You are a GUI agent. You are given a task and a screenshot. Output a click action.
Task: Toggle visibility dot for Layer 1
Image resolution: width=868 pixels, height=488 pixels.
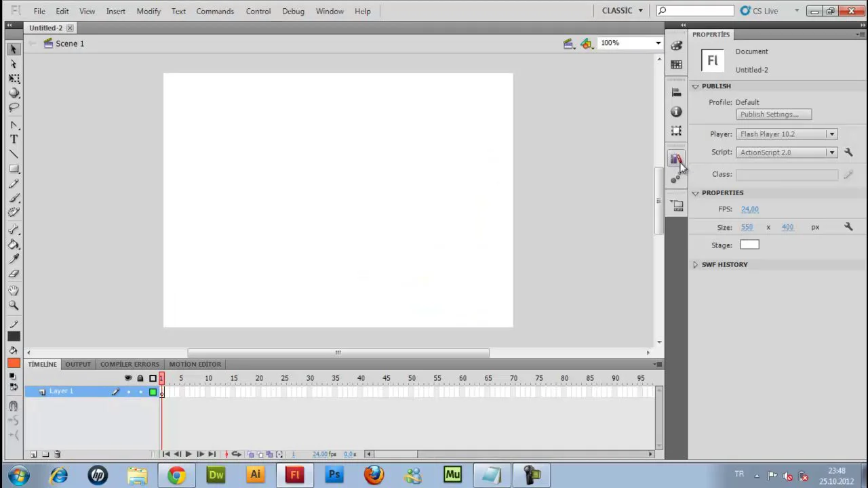click(128, 392)
